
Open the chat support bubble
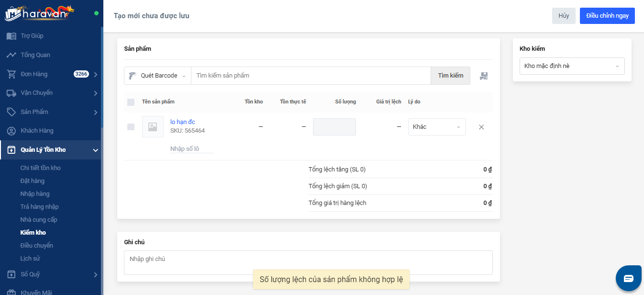coord(628,278)
